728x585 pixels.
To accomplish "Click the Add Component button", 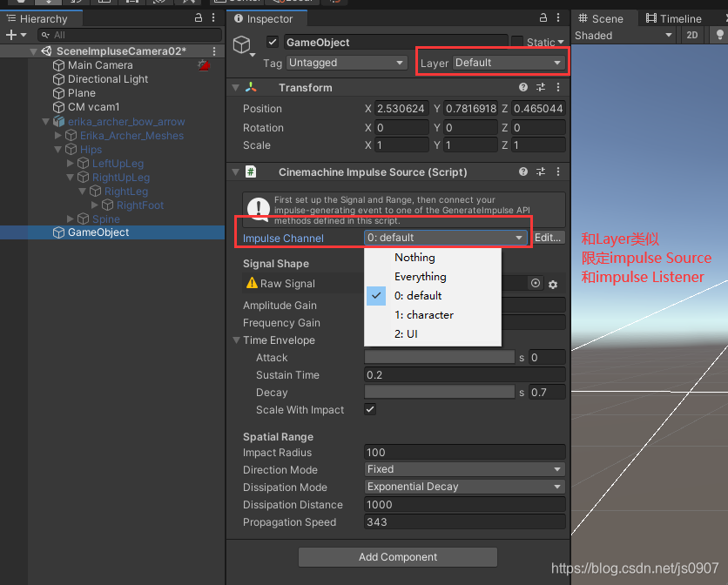I will [x=397, y=556].
